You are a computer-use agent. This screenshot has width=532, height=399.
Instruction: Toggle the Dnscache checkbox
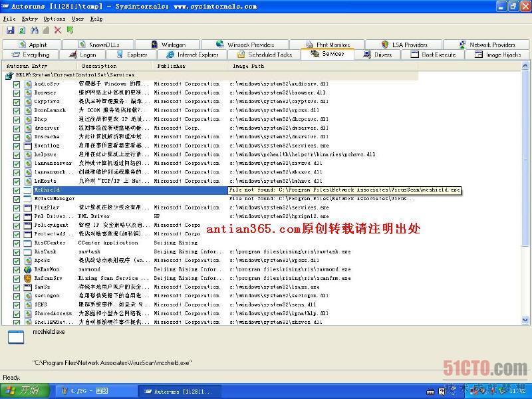(x=16, y=137)
